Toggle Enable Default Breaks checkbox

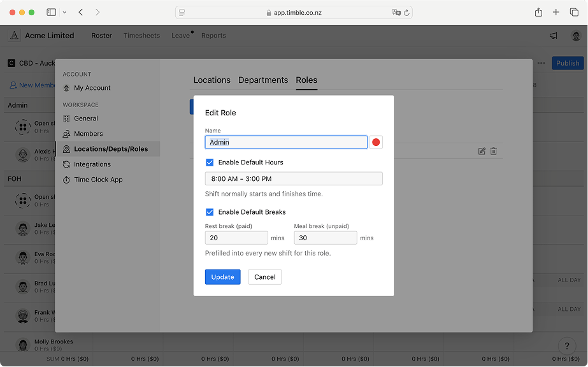click(x=210, y=212)
